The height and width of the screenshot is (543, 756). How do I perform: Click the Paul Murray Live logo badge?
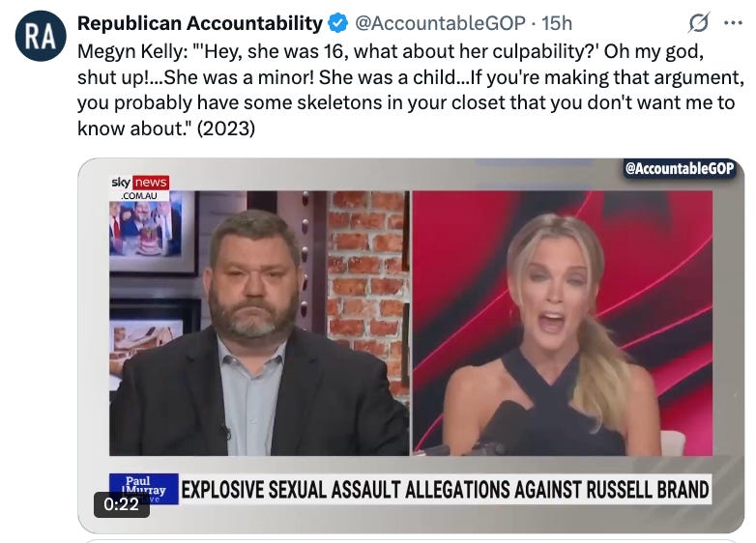[144, 489]
